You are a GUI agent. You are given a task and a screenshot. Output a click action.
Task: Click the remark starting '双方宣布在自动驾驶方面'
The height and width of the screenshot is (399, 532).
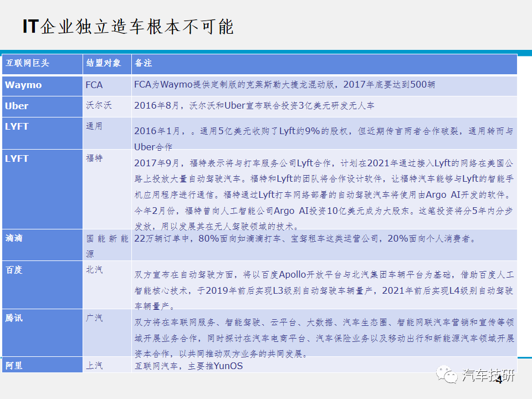coord(324,290)
